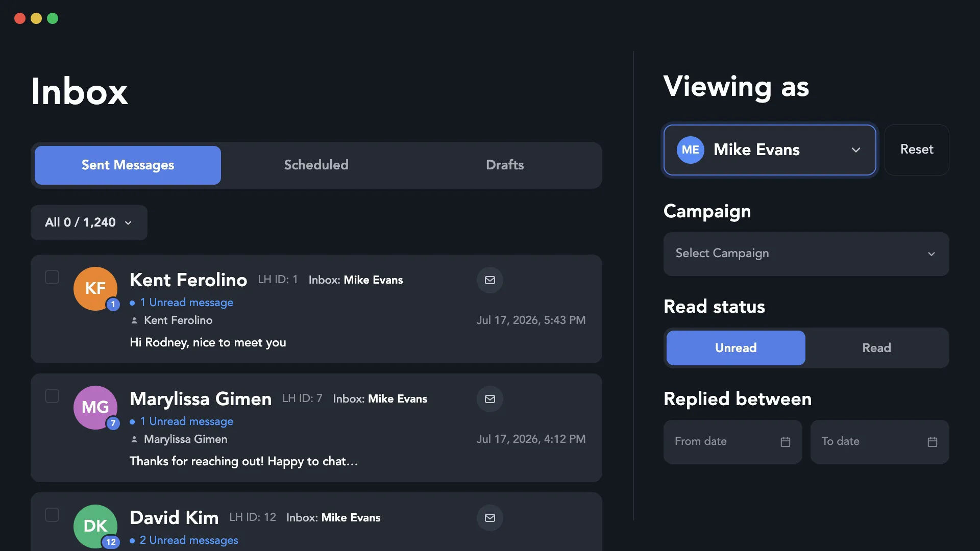Switch to the Sent Messages tab

pyautogui.click(x=128, y=165)
